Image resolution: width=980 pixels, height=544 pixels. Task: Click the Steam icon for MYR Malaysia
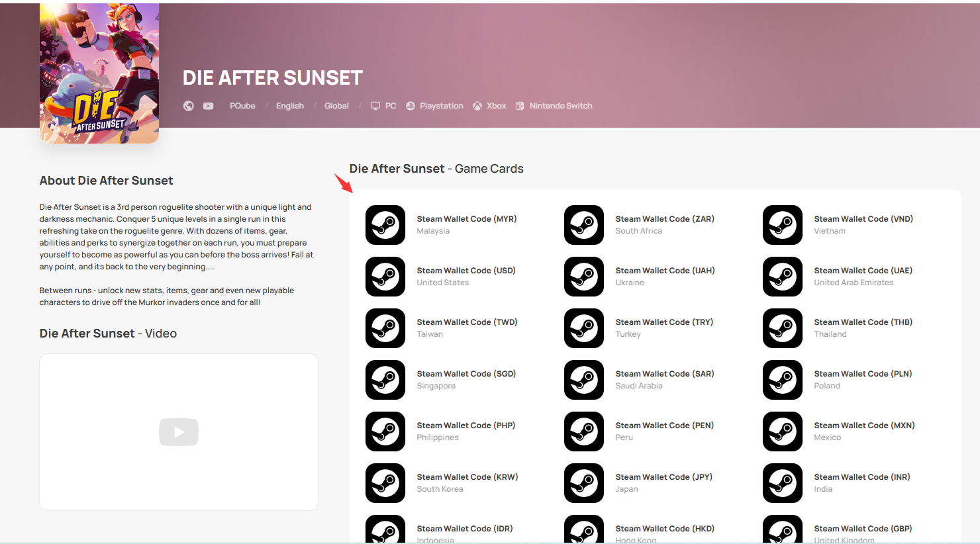pos(385,225)
